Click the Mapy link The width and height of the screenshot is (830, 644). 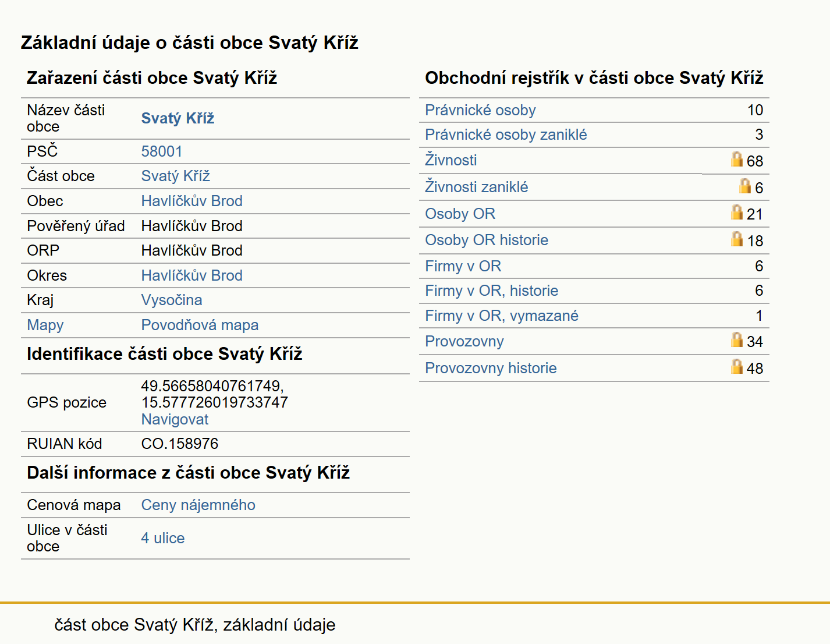45,325
